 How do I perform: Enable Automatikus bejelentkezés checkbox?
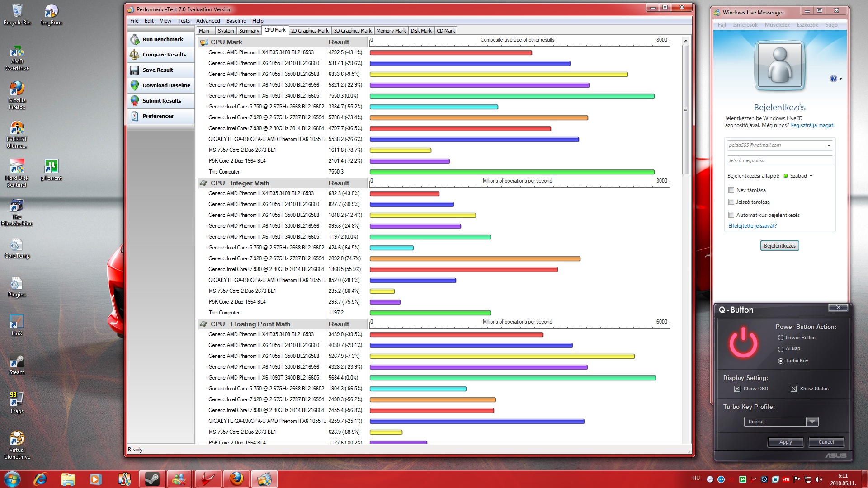(x=731, y=215)
